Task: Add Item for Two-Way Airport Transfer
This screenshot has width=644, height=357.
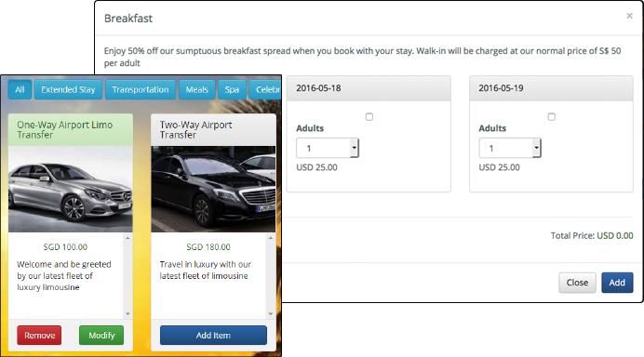Action: point(213,336)
